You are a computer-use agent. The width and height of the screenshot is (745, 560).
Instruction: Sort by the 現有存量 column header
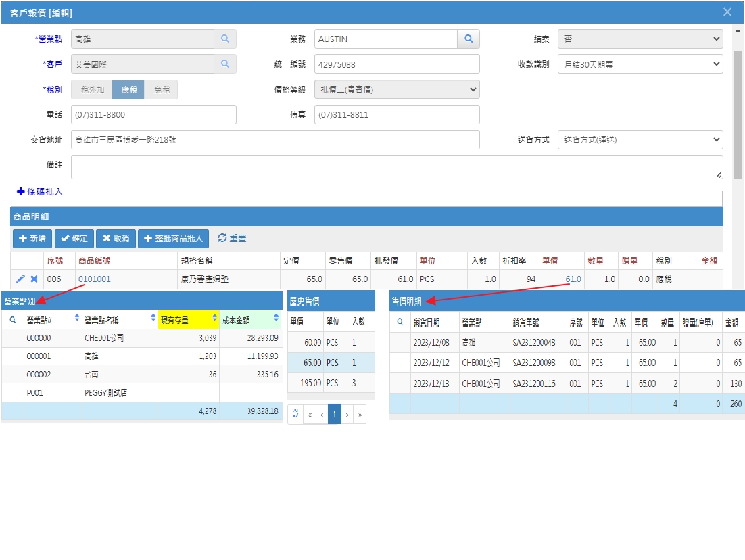click(x=188, y=319)
